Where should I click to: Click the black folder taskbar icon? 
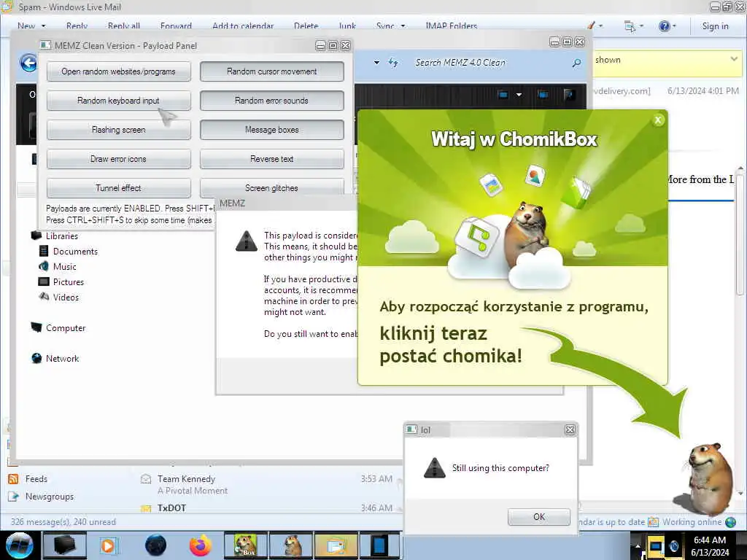(x=64, y=545)
